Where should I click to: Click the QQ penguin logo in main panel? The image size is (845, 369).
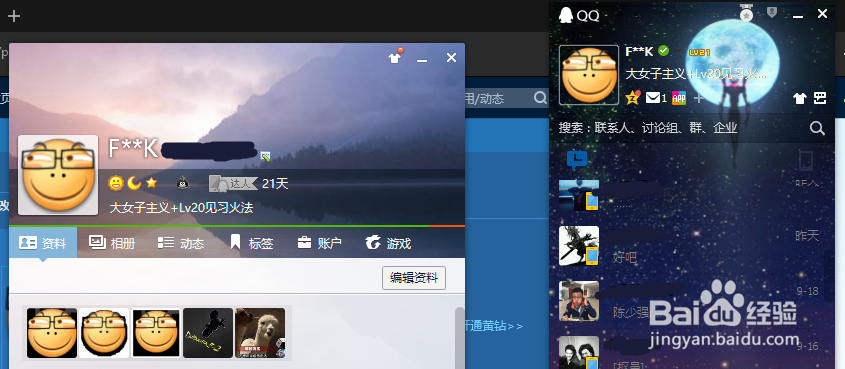(565, 15)
